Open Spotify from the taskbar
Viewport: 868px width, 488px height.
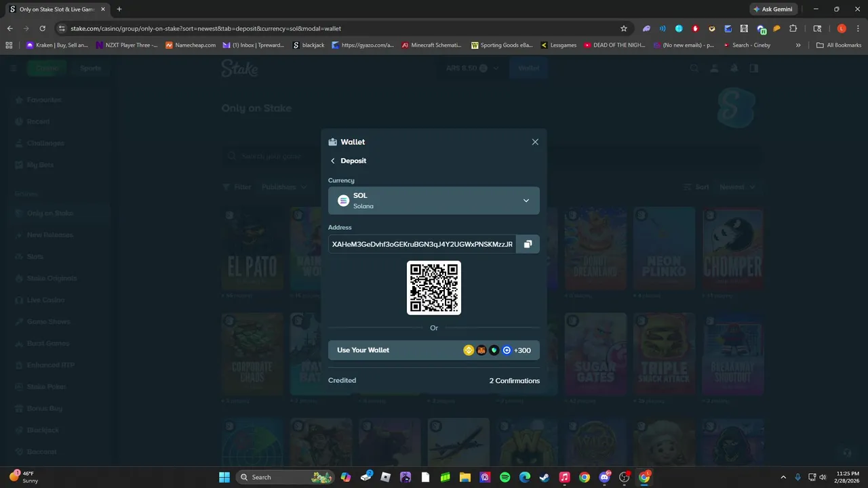click(x=505, y=477)
